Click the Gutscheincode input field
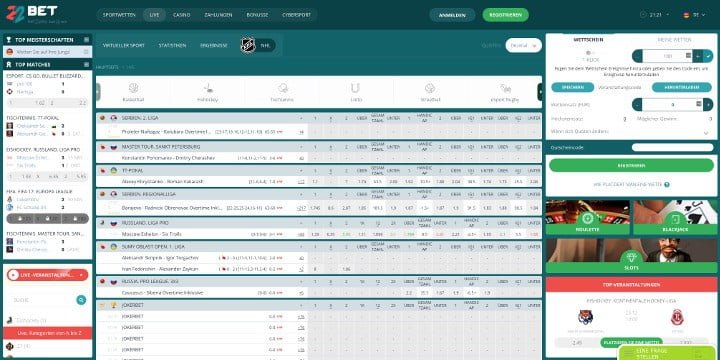This screenshot has height=360, width=720. [x=673, y=147]
